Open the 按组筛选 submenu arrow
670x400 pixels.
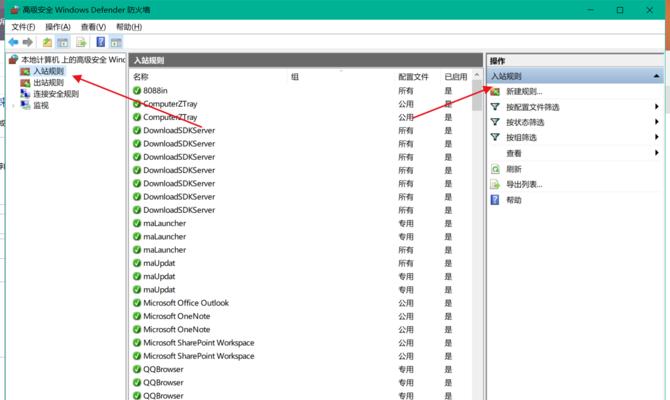(657, 137)
